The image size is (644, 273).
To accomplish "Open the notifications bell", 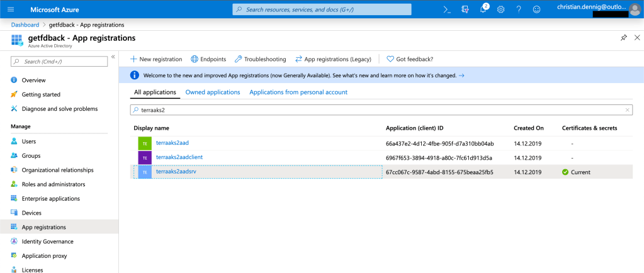I will point(483,9).
